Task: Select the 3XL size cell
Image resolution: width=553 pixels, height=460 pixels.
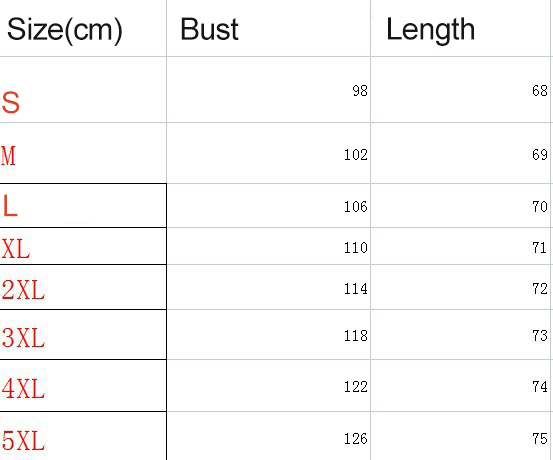Action: pyautogui.click(x=83, y=335)
